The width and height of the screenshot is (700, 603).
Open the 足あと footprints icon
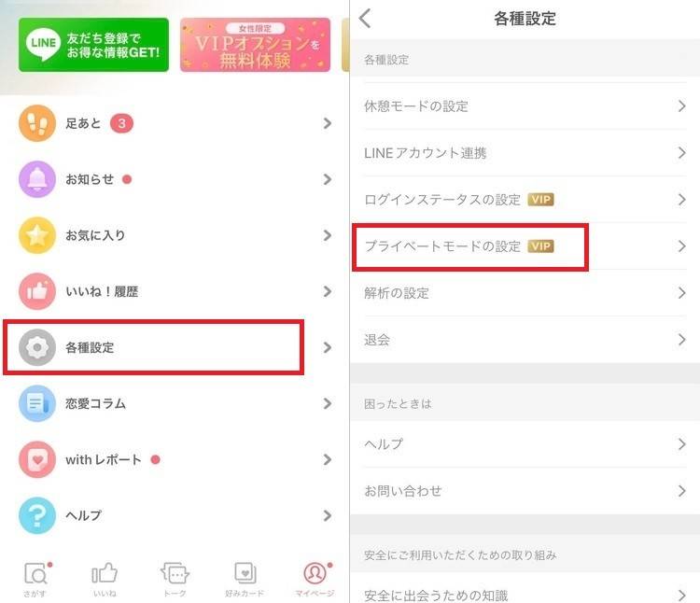tap(37, 123)
